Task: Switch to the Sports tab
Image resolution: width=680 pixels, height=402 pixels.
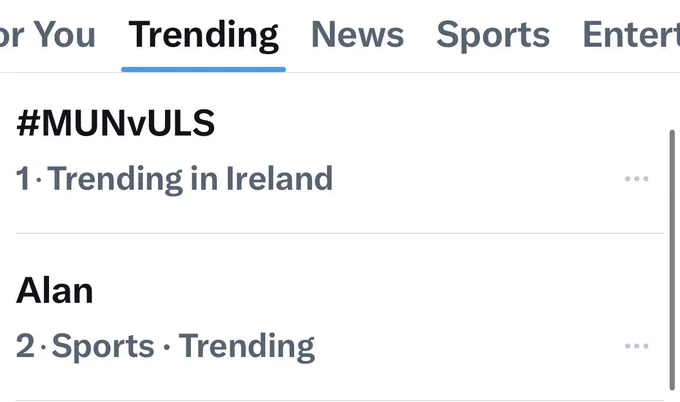Action: click(493, 36)
